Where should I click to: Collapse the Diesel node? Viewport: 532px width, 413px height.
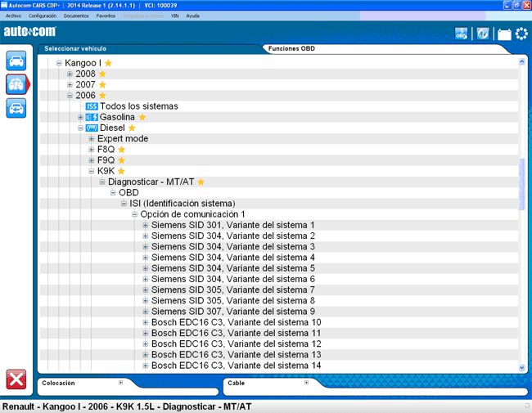tap(80, 128)
